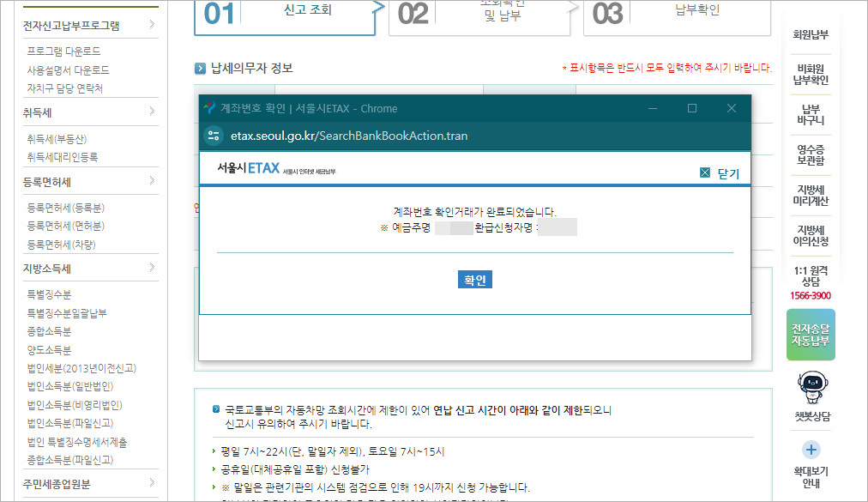Expand 지방소득세 section arrow

pos(152,267)
